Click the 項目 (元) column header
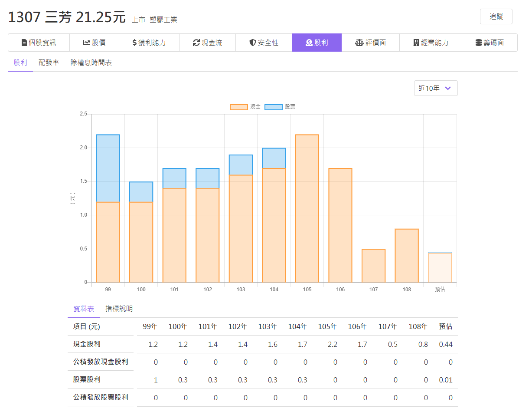Viewport: 532px width, 415px height. tap(86, 326)
